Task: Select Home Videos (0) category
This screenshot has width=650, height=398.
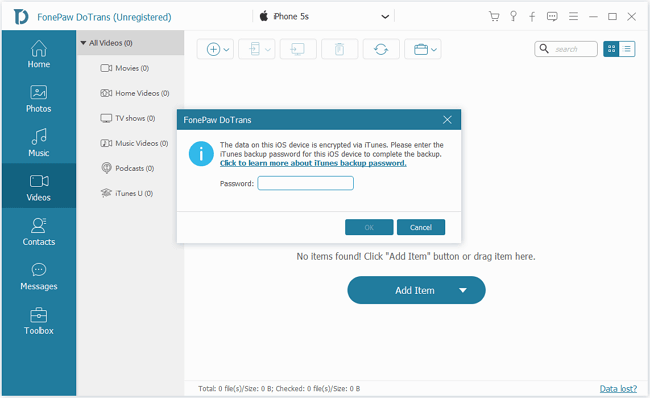Action: pos(135,93)
